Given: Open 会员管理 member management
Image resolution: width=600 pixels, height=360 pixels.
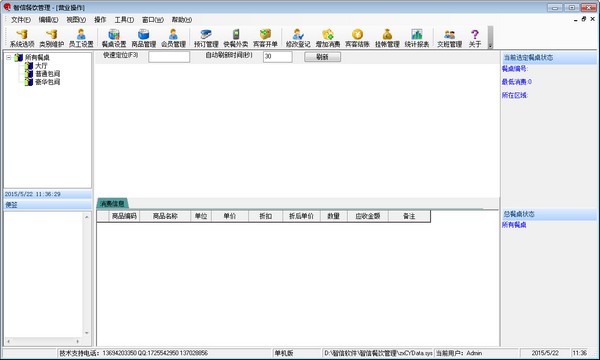Looking at the screenshot, I should point(173,38).
